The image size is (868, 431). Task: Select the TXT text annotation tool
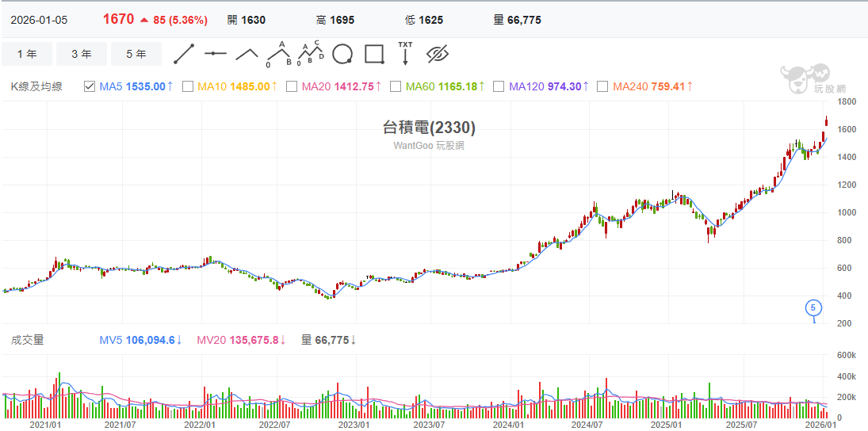(405, 53)
